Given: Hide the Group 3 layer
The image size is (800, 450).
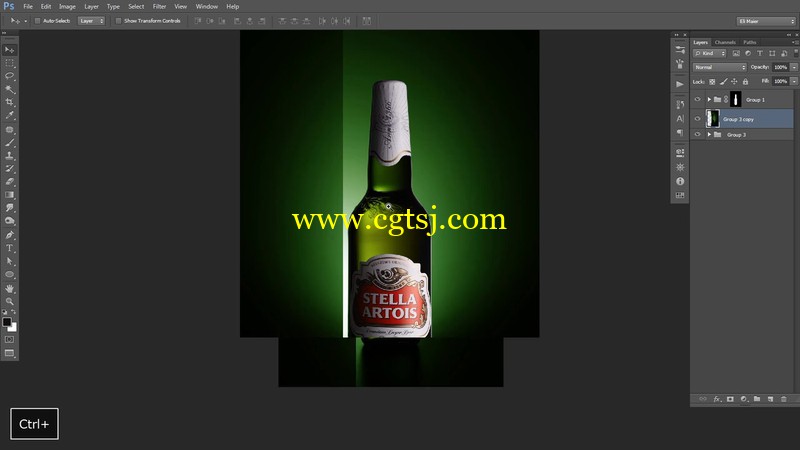Looking at the screenshot, I should click(697, 135).
